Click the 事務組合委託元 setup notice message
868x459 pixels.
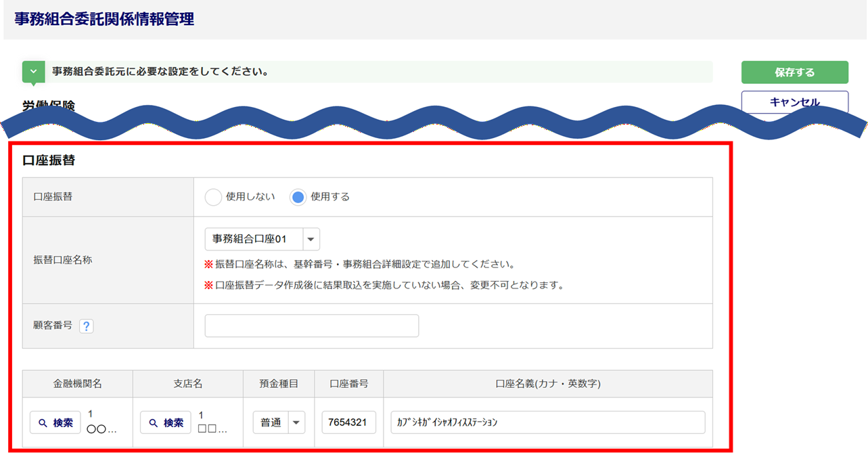pyautogui.click(x=160, y=72)
